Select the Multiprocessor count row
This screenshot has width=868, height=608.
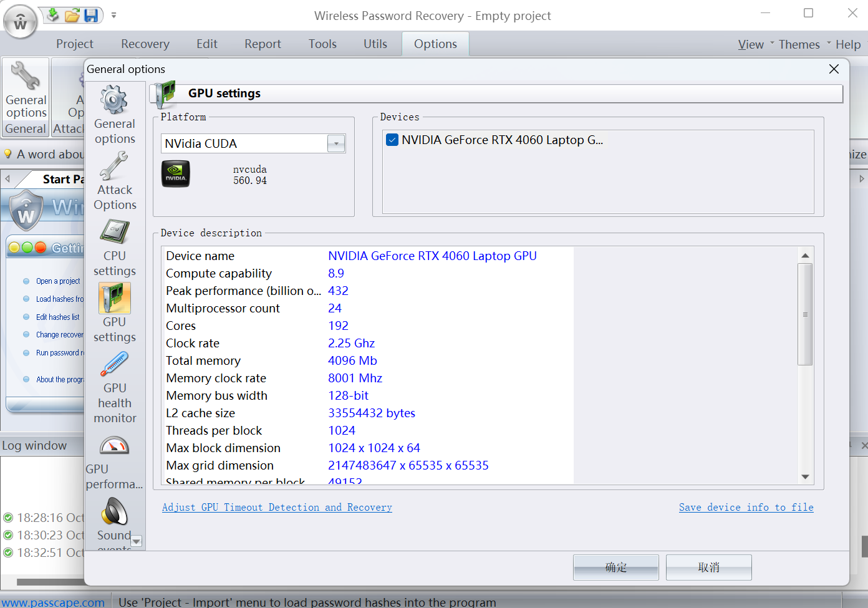click(x=367, y=308)
